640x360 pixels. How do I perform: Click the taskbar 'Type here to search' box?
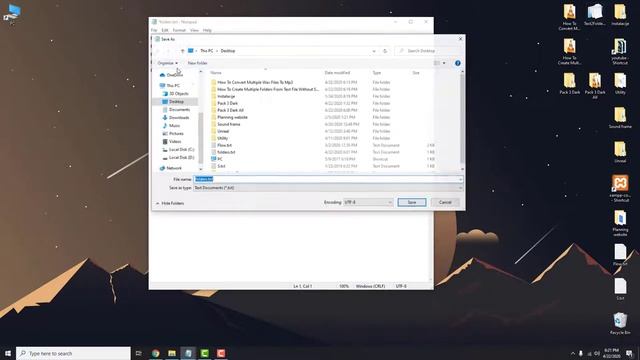(x=73, y=353)
